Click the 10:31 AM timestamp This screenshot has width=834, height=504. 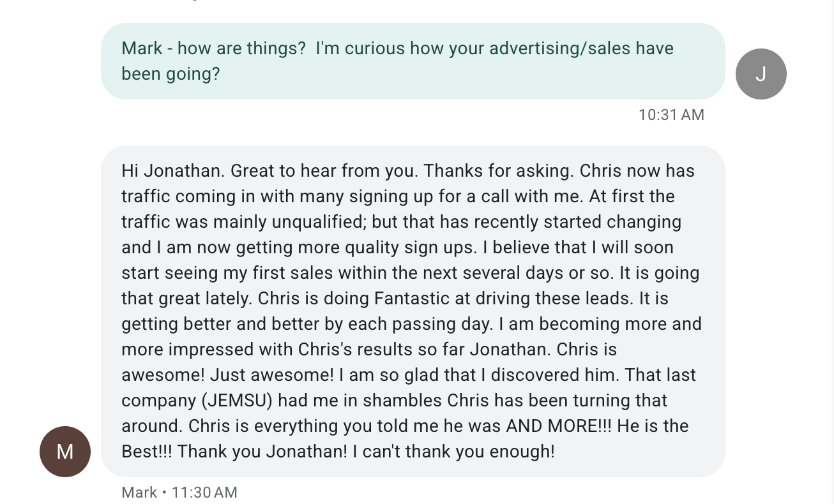(x=671, y=115)
